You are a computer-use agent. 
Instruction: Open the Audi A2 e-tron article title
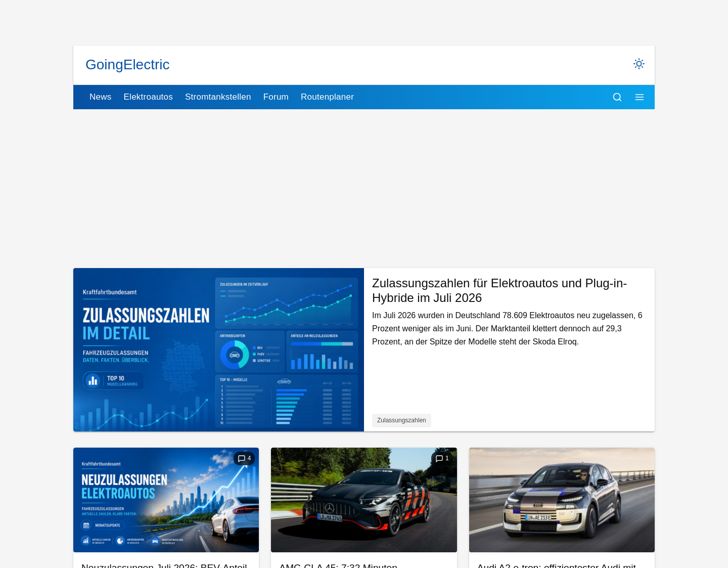point(557,565)
